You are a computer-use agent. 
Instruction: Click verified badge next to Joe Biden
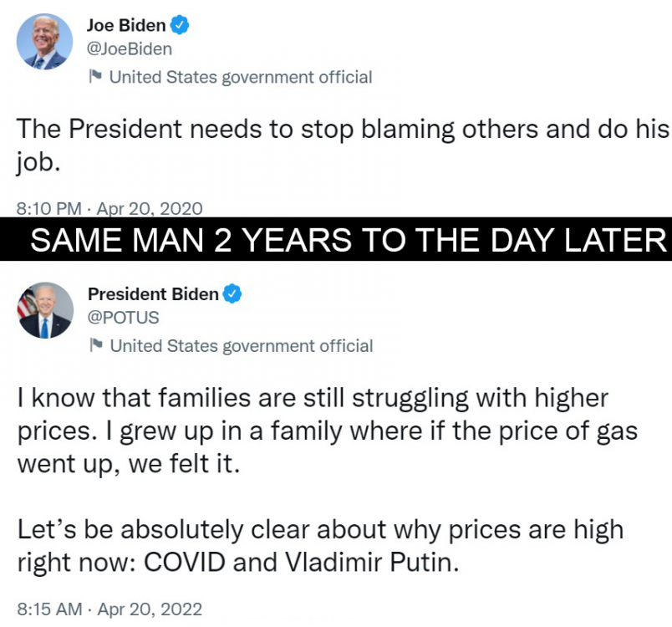tap(180, 25)
